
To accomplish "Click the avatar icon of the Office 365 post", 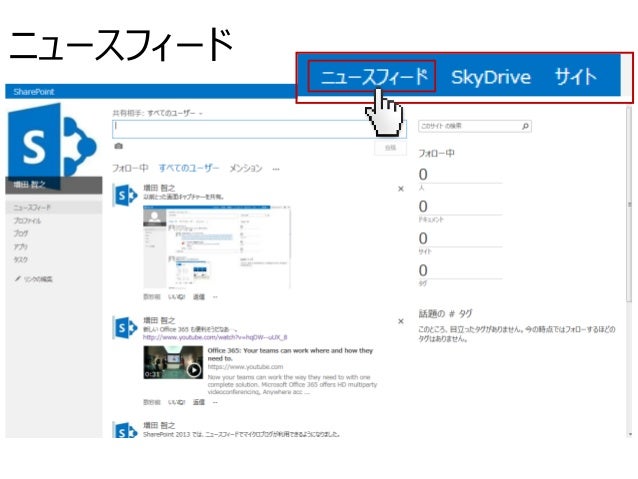I will 125,328.
